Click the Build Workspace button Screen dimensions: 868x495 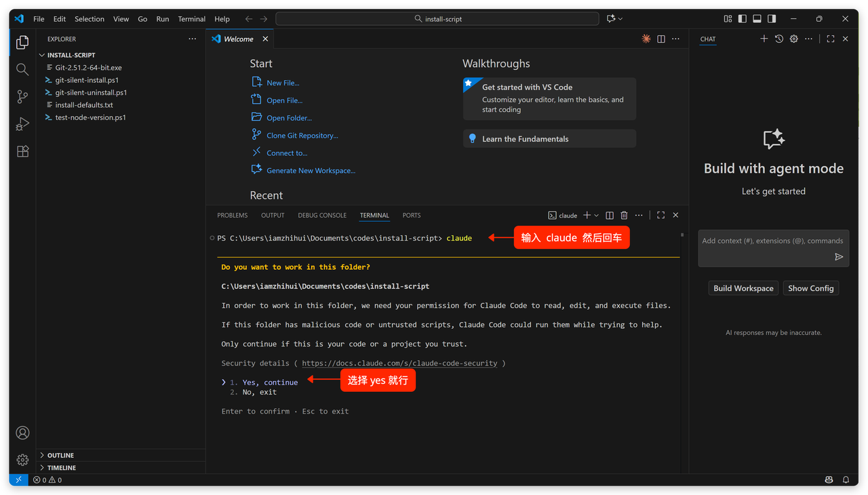(743, 288)
